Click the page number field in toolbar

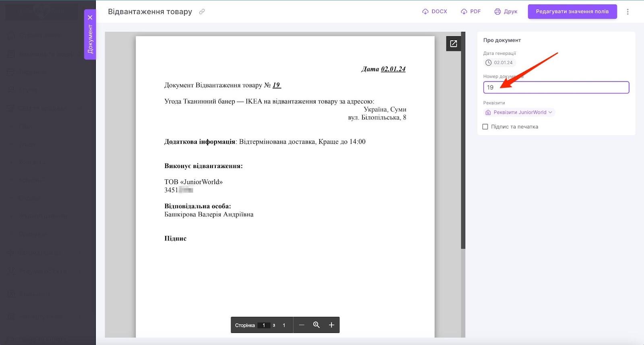click(x=264, y=325)
